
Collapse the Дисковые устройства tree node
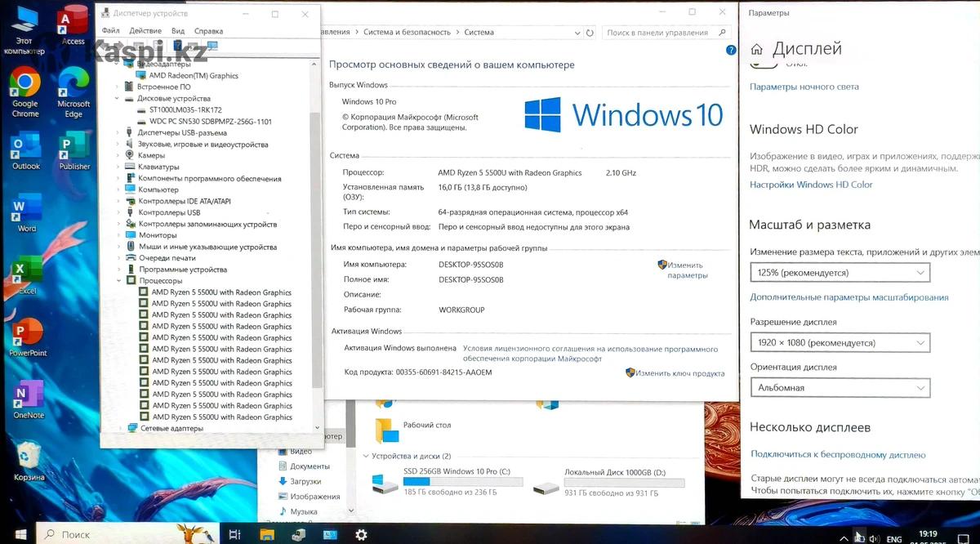118,98
